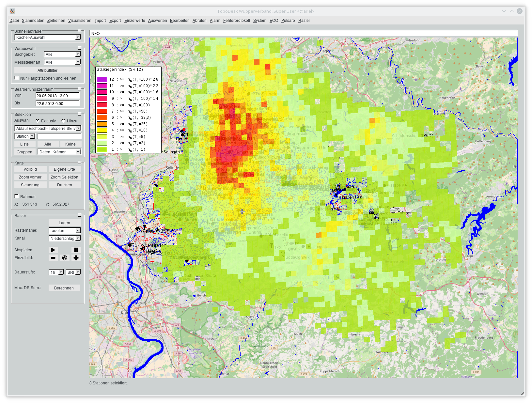532x403 pixels.
Task: Click the Drucken button
Action: (x=65, y=185)
